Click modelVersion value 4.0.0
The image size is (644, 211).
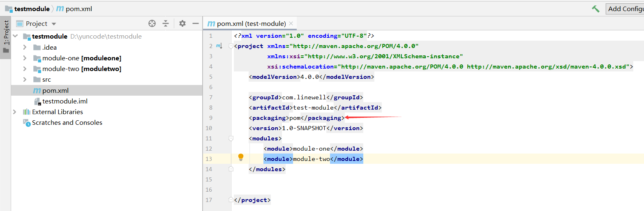pos(309,77)
